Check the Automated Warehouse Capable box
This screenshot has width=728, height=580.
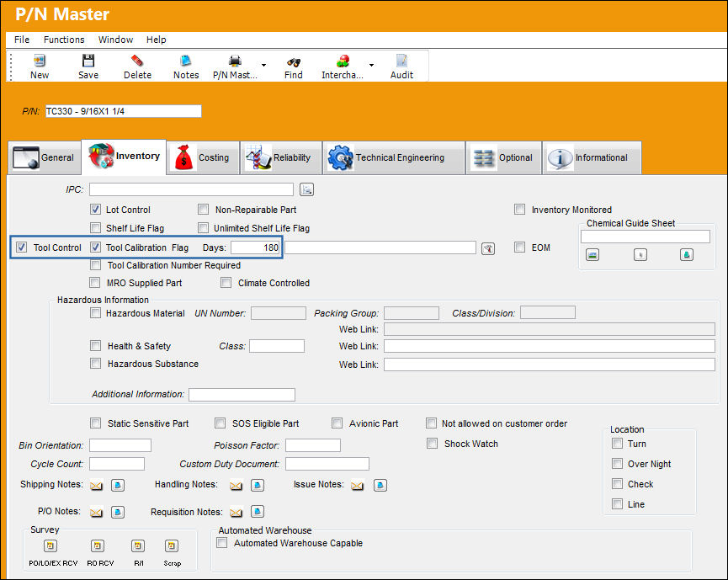point(222,542)
